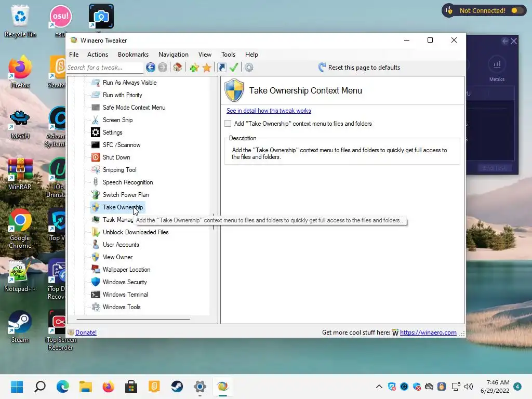This screenshot has height=399, width=532.
Task: Select View Owner tree item
Action: 117,257
